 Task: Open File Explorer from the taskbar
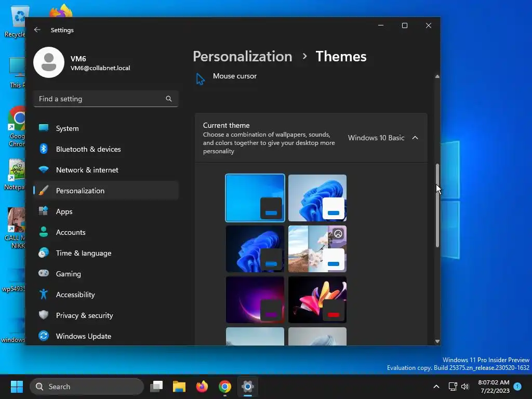pos(179,387)
